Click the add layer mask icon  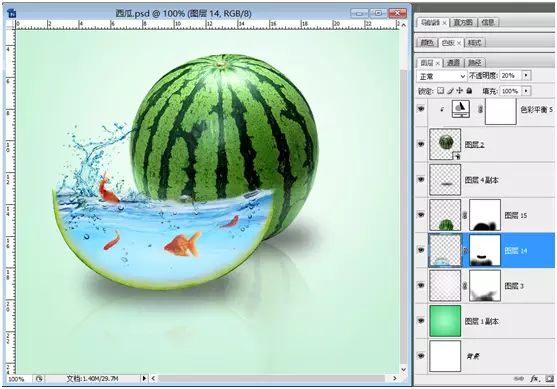point(550,379)
